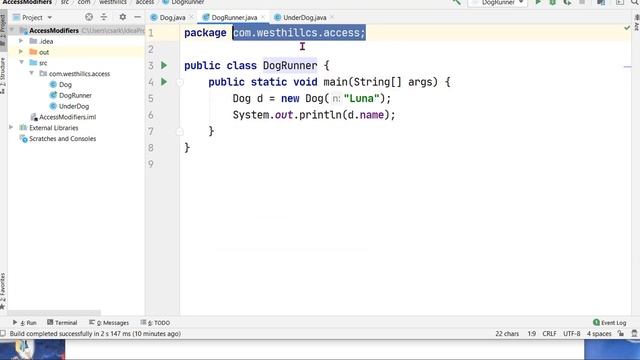Fold the main method at line 4
This screenshot has width=640, height=360.
(180, 82)
